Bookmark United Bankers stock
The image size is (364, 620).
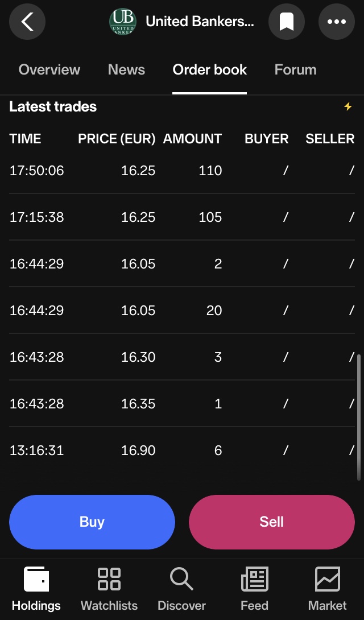(287, 22)
